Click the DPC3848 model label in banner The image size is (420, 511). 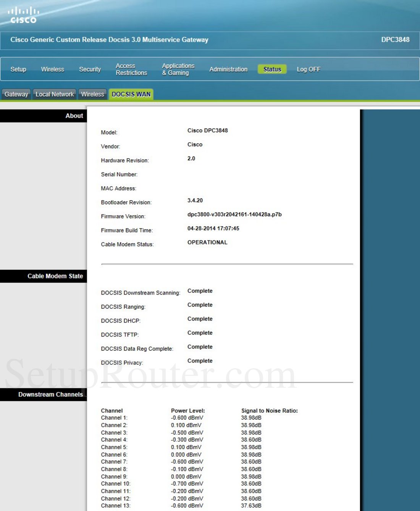(x=395, y=40)
